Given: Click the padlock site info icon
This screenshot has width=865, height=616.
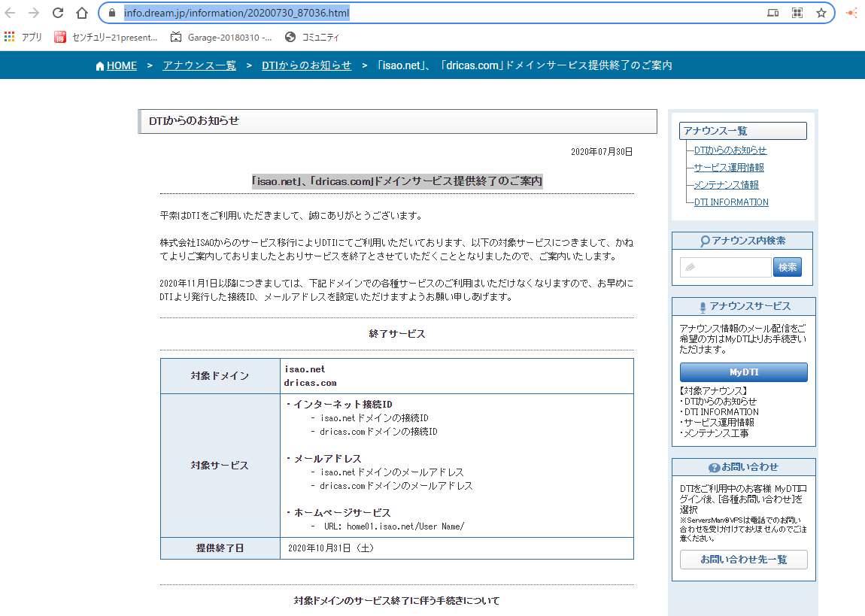Looking at the screenshot, I should pyautogui.click(x=112, y=13).
